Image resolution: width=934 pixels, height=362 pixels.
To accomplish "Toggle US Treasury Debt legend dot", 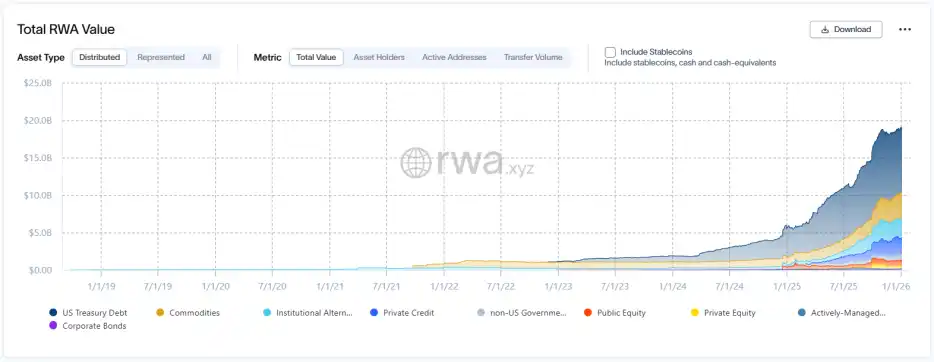I will [53, 313].
